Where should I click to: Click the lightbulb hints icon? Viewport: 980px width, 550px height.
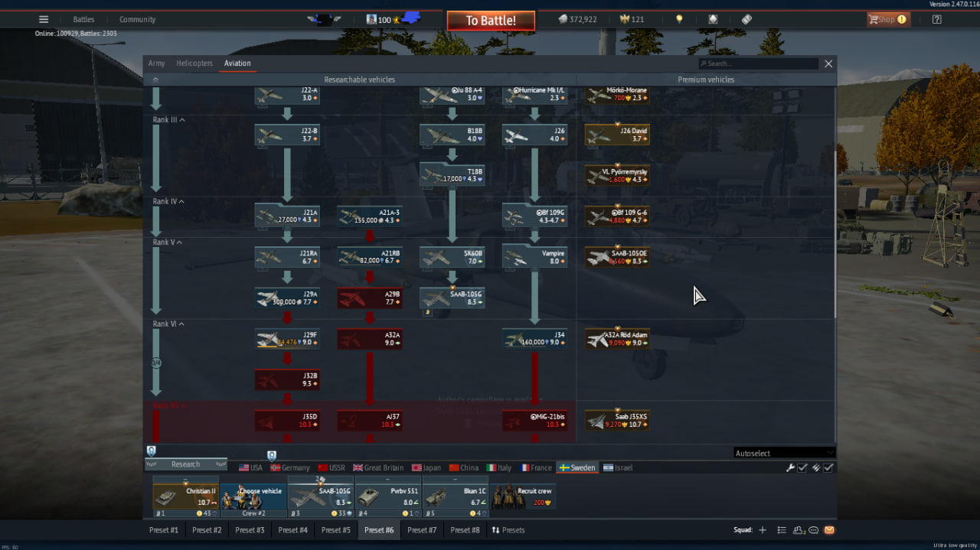coord(678,20)
